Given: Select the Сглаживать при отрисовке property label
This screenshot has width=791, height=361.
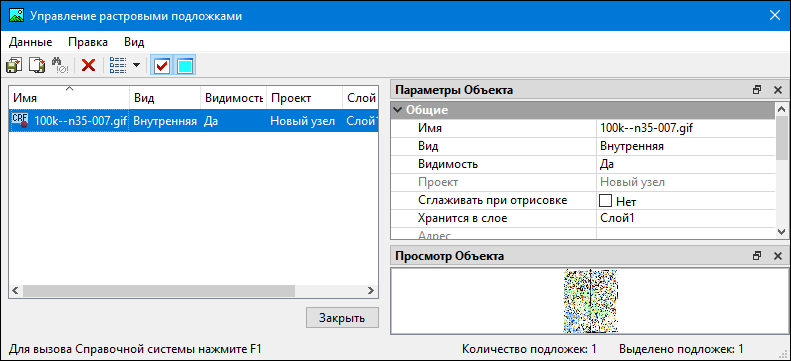Looking at the screenshot, I should 493,200.
